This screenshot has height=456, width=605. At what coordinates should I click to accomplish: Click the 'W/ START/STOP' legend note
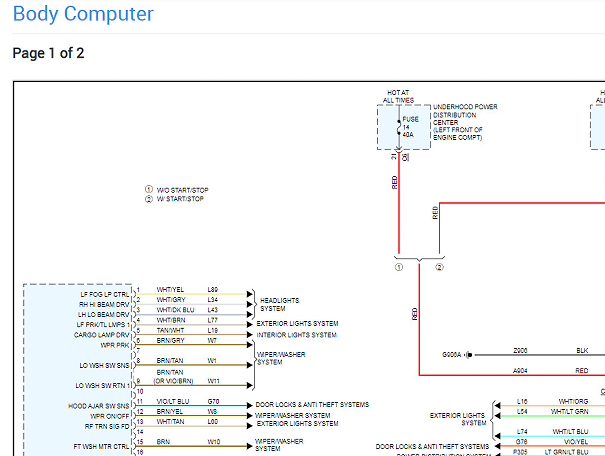tap(180, 199)
